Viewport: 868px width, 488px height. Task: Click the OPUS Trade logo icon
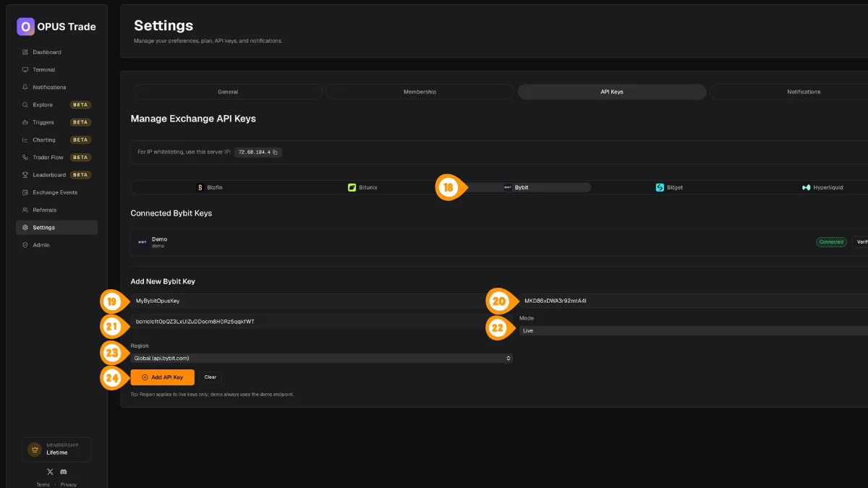tap(25, 27)
